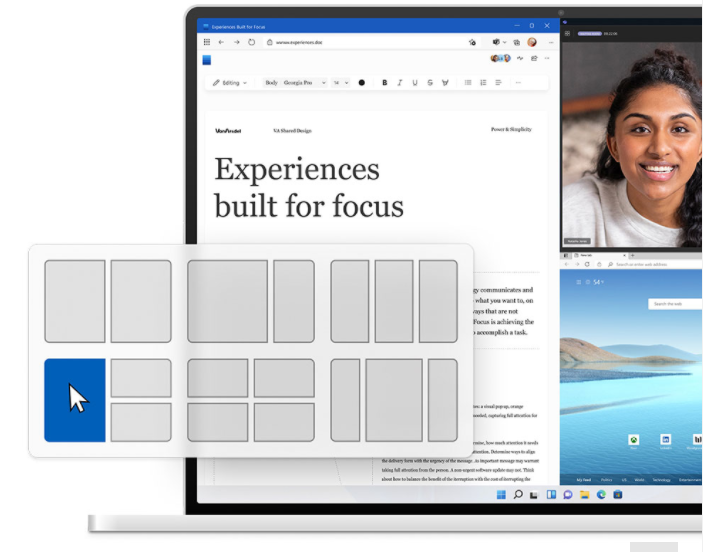Viewport: 703px width, 552px height.
Task: Open Widgets from the taskbar
Action: click(x=551, y=495)
